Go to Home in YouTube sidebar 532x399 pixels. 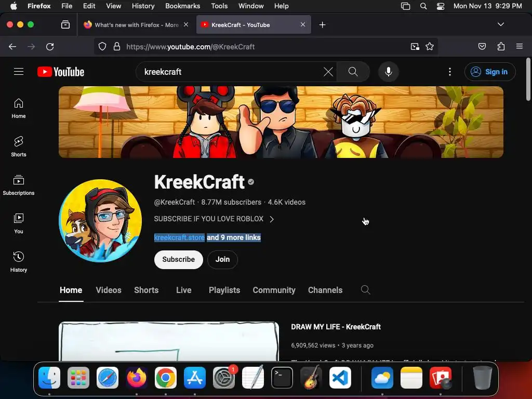pos(19,109)
